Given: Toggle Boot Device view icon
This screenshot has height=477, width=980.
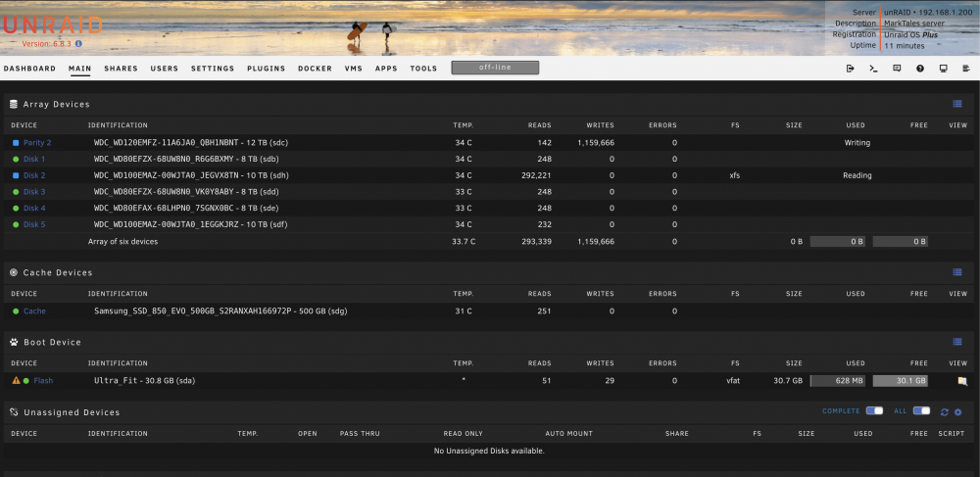Looking at the screenshot, I should (x=957, y=342).
